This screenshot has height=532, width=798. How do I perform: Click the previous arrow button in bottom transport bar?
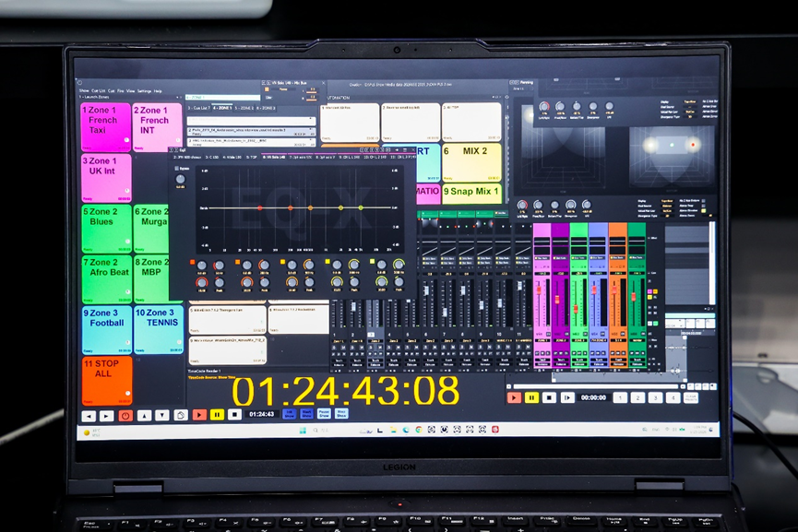pyautogui.click(x=89, y=416)
